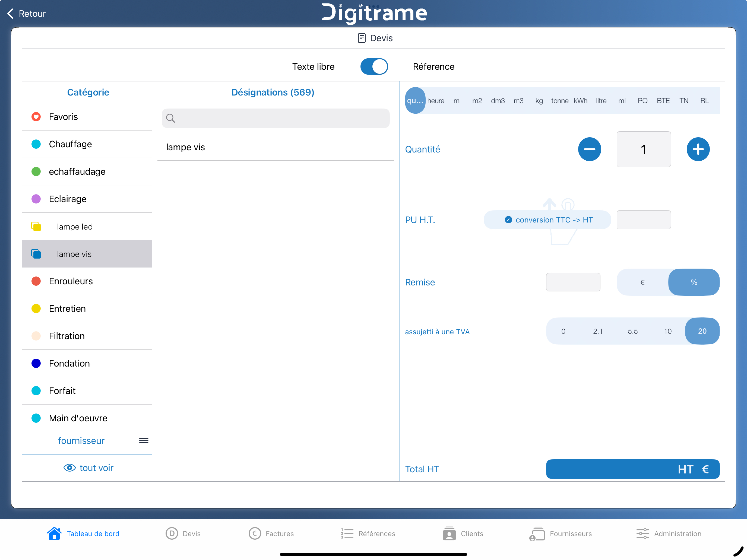Click the Catégorie column header

pos(88,92)
